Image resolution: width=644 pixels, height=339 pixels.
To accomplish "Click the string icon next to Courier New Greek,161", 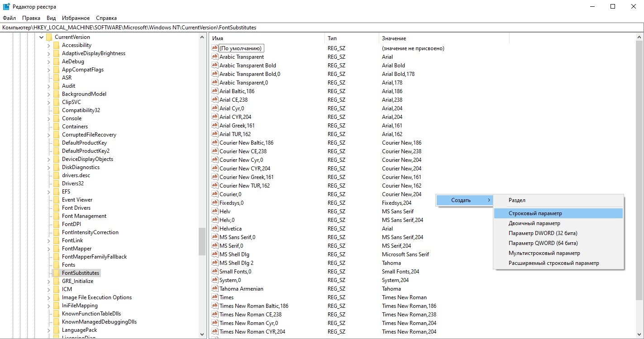I will pos(215,177).
